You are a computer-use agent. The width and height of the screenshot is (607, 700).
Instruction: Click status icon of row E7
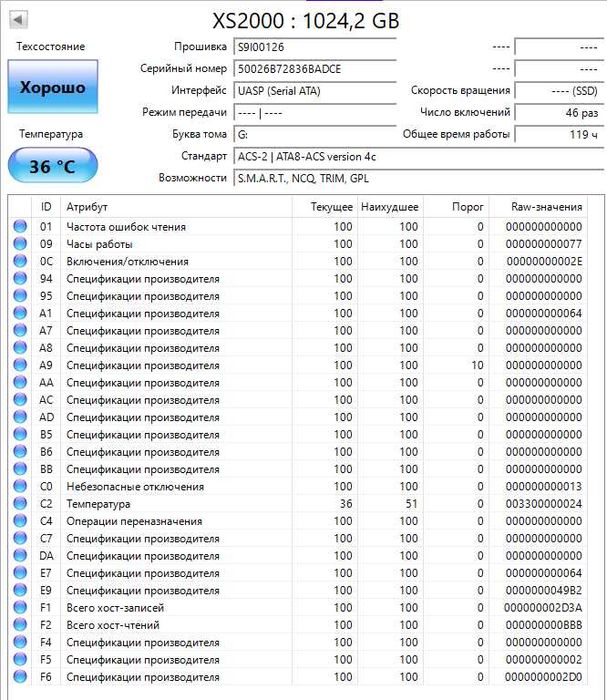coord(20,573)
